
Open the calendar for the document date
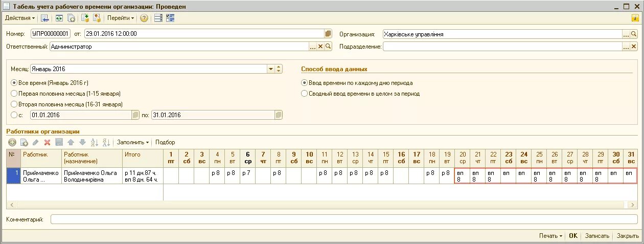pos(328,34)
